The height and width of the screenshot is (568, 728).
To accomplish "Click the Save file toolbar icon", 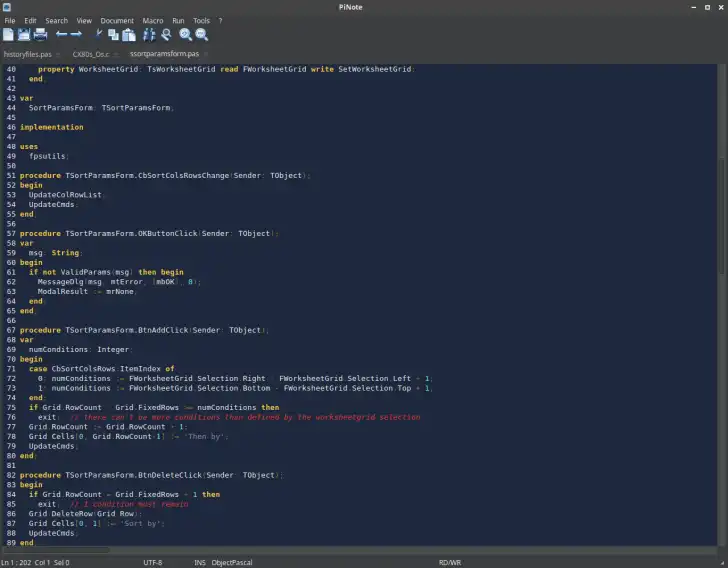I will [25, 34].
